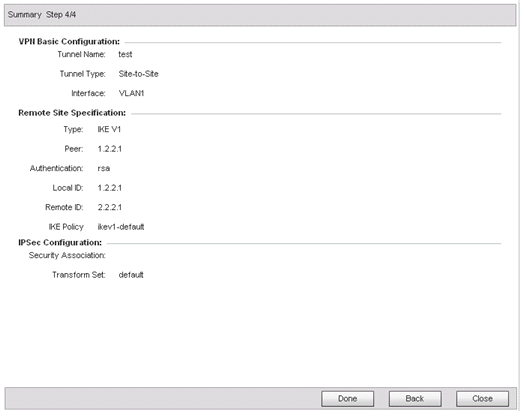Click the 'Transform Set:' label
The image size is (520, 411).
pos(79,275)
